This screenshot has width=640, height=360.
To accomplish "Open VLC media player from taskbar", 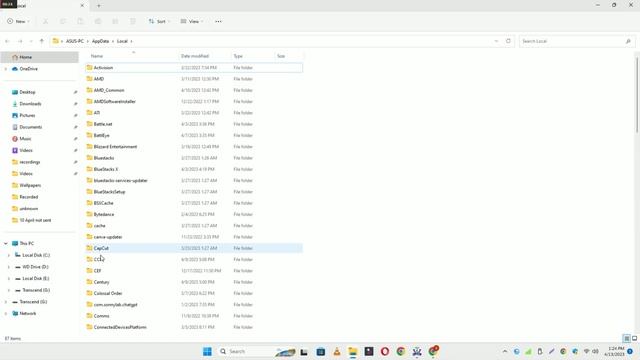I will tap(337, 351).
